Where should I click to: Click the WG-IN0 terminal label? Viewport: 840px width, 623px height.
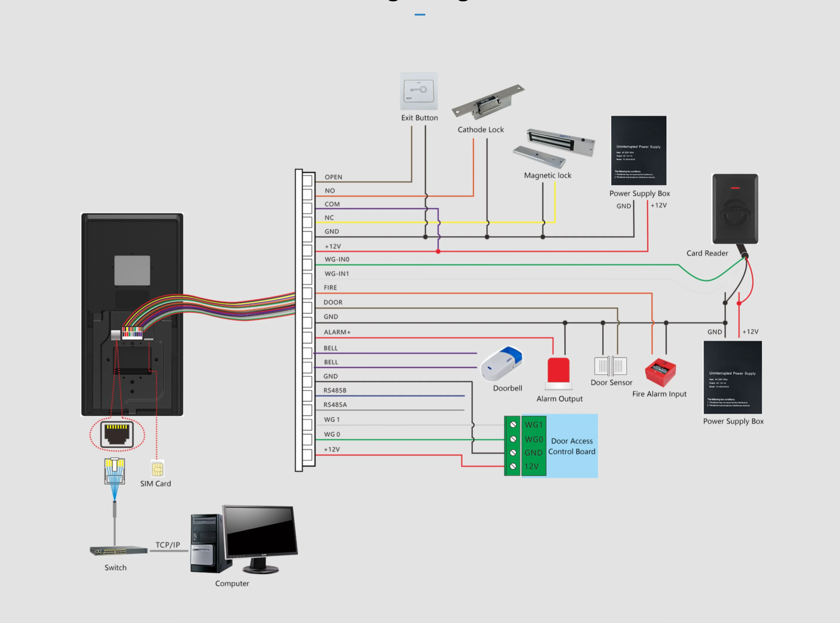coord(337,259)
